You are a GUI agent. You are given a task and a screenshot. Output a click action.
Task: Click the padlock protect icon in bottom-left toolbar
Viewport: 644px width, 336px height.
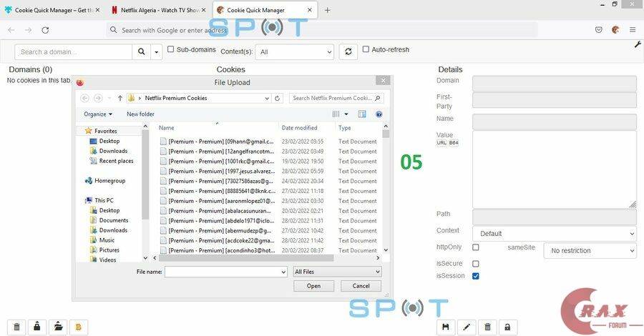coord(37,327)
